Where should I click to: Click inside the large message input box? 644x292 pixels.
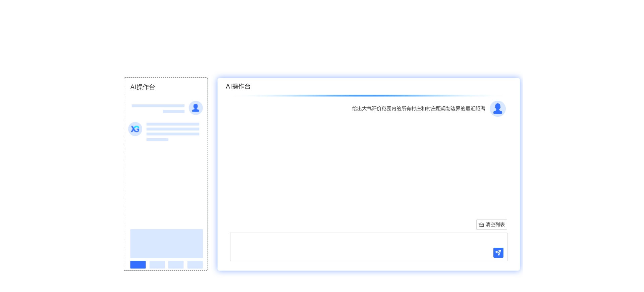(359, 247)
